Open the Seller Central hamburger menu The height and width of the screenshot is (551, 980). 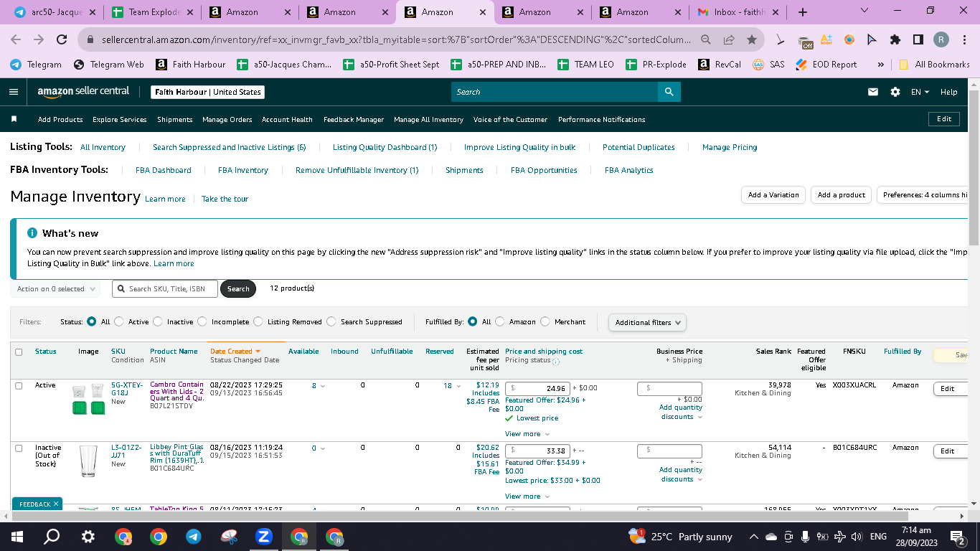[x=13, y=92]
